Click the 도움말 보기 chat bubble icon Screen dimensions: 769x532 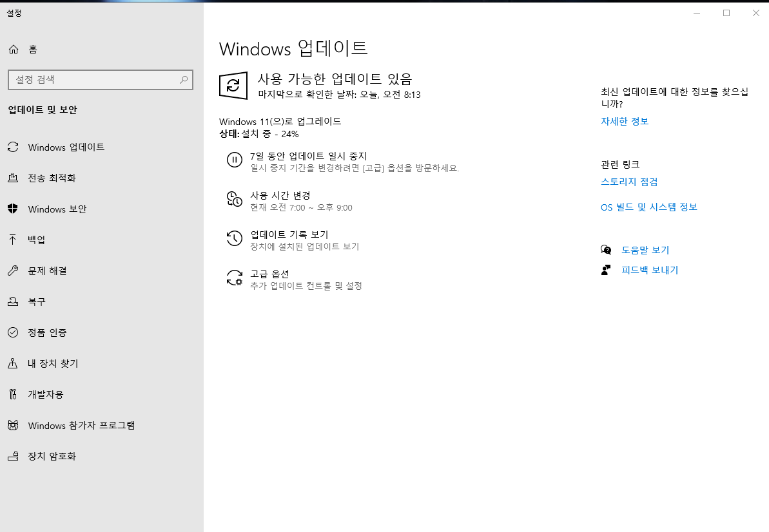coord(606,250)
